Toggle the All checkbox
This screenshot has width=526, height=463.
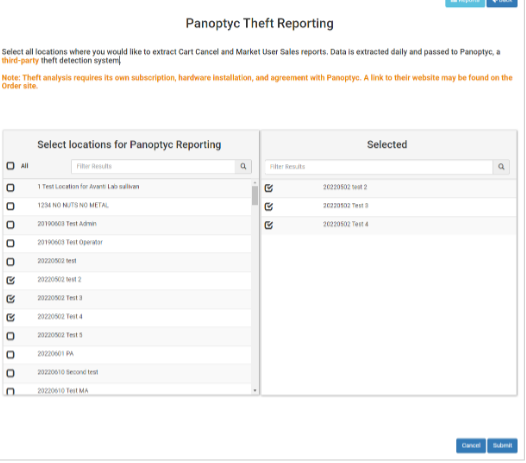tap(10, 166)
